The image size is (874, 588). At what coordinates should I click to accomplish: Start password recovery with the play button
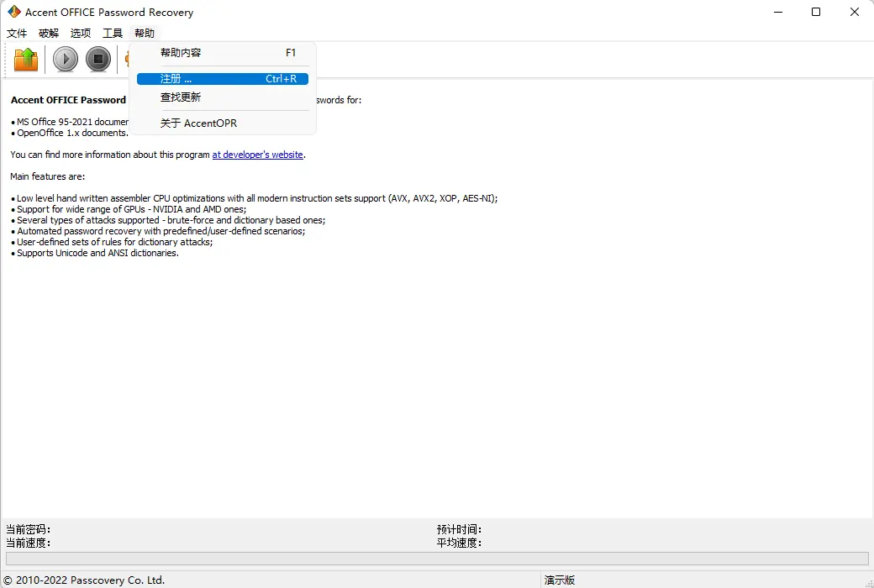(66, 59)
